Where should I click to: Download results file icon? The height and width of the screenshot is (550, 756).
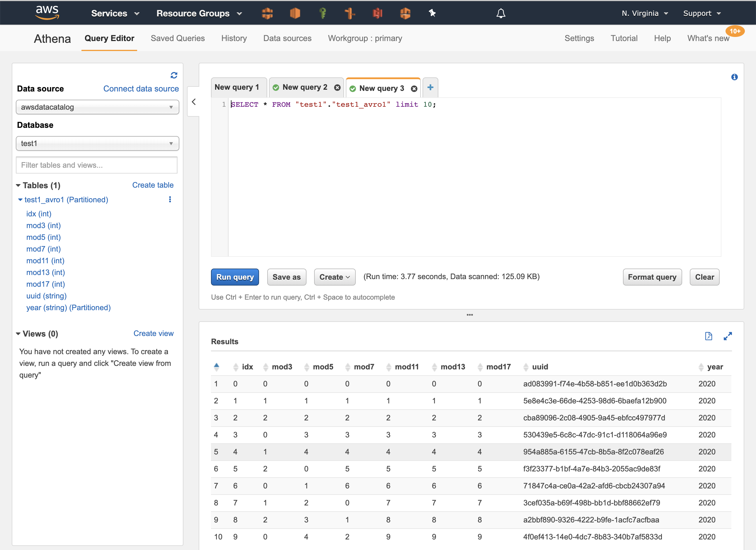tap(708, 336)
